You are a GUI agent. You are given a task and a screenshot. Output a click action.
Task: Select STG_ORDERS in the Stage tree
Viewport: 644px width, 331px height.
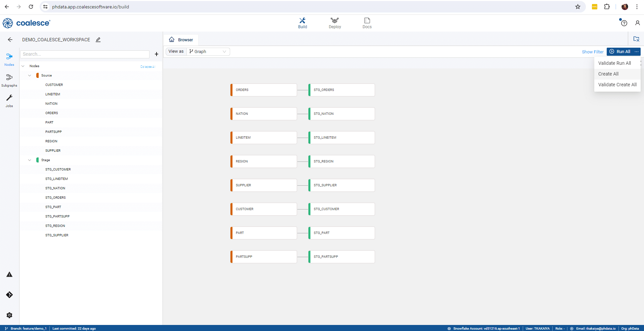(55, 198)
